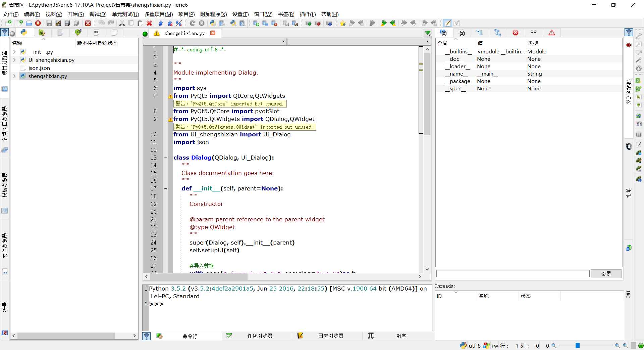Click the Undo arrow icon
This screenshot has width=644, height=350.
coord(101,23)
